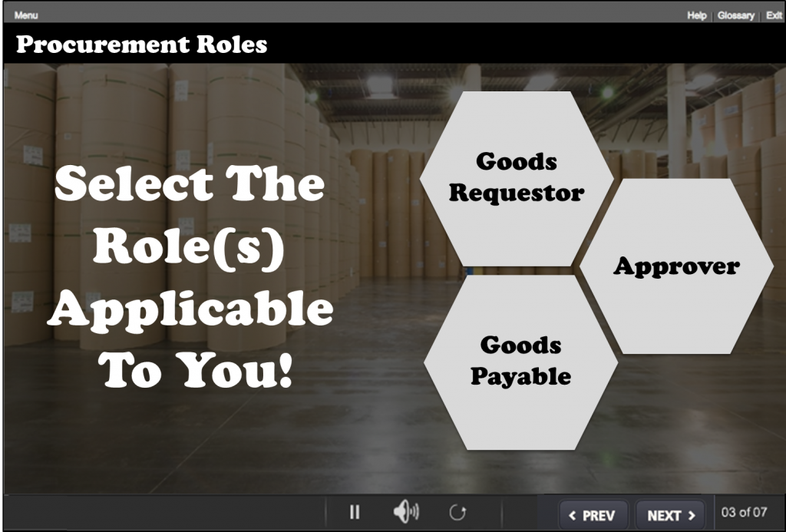Open the Glossary
This screenshot has height=532, width=786.
click(735, 15)
